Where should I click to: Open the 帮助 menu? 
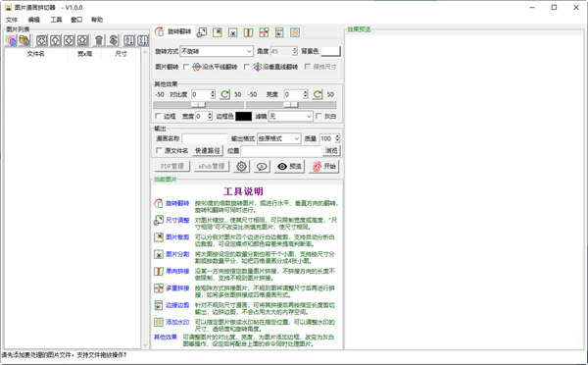point(97,20)
